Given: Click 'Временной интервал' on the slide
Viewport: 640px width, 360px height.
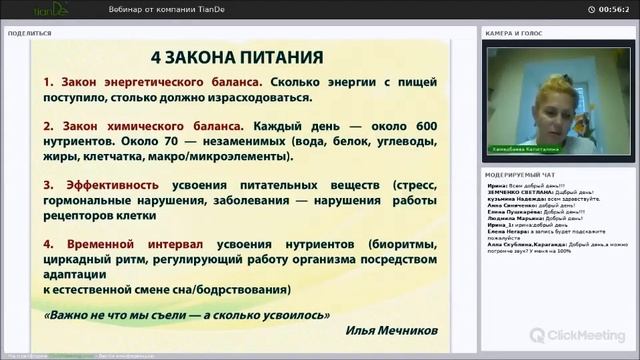Looking at the screenshot, I should [135, 244].
